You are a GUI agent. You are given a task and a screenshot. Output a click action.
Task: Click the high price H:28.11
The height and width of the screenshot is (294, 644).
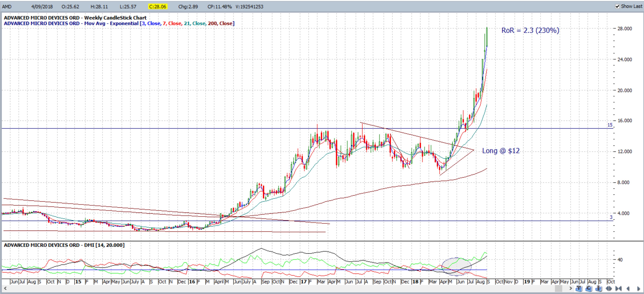99,7
